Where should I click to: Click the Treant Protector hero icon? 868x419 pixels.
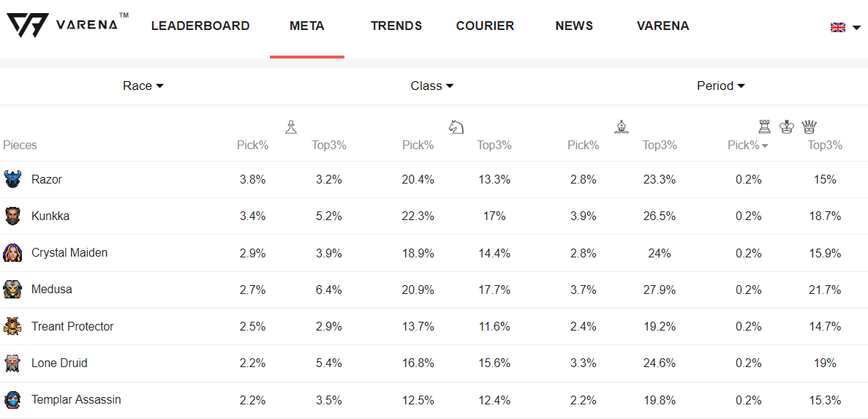13,327
